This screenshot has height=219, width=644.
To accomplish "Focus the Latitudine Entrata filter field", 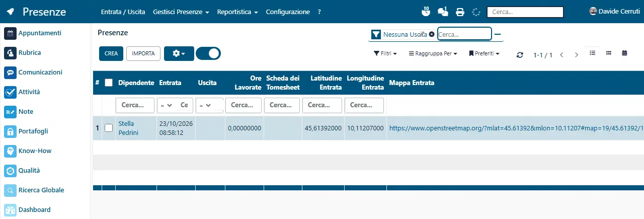I will pyautogui.click(x=322, y=105).
